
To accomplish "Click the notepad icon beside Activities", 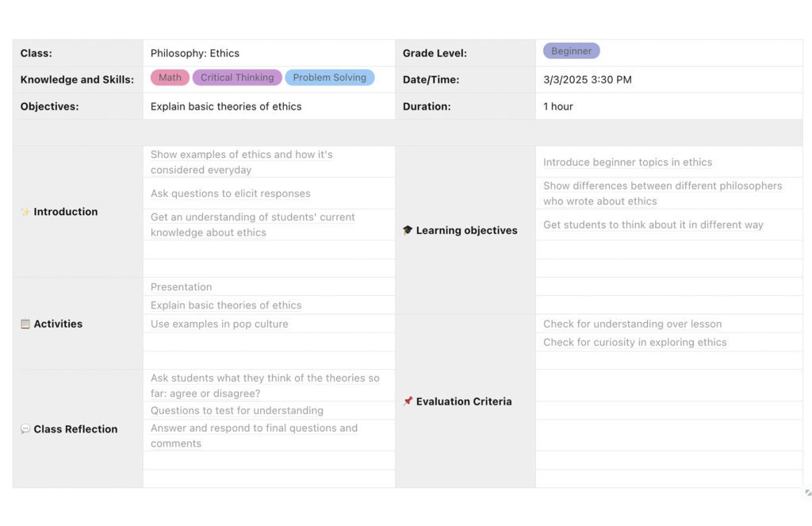I will click(25, 324).
